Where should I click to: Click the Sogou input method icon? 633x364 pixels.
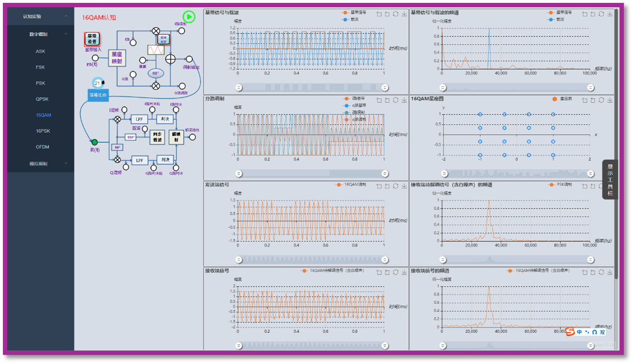(570, 332)
